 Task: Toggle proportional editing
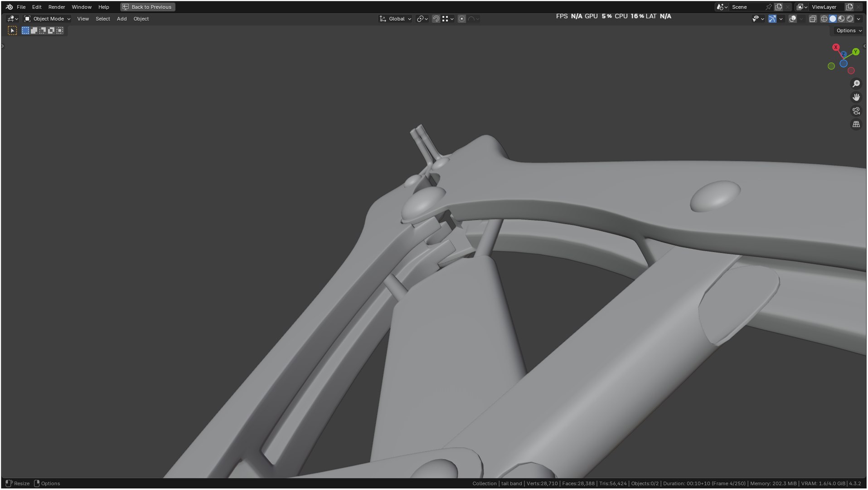[461, 19]
